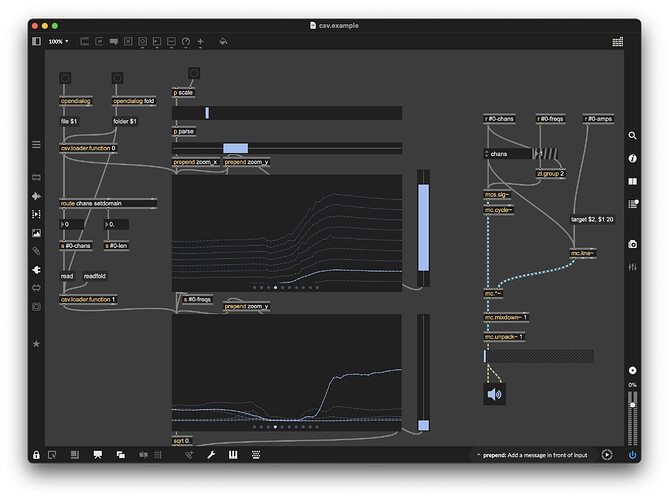Open the calendar grid icon at top right
Image resolution: width=668 pixels, height=500 pixels.
[618, 41]
